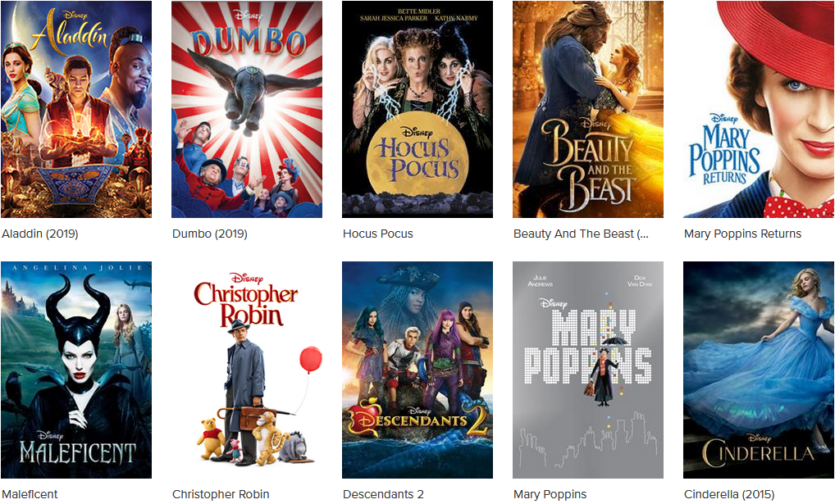Click the Cinderella (2015) title link
The height and width of the screenshot is (504, 835).
pyautogui.click(x=729, y=494)
